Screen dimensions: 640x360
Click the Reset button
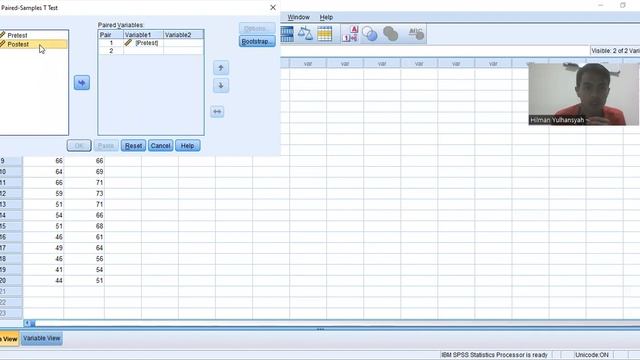tap(133, 146)
